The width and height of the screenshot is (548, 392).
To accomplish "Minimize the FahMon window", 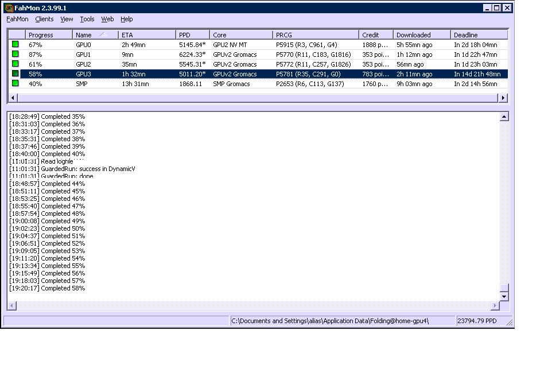I will 487,7.
